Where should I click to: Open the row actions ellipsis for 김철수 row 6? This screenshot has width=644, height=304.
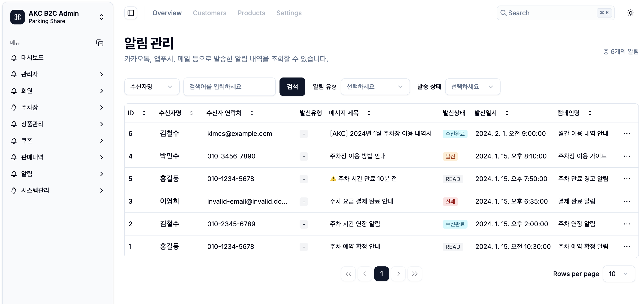coord(627,134)
